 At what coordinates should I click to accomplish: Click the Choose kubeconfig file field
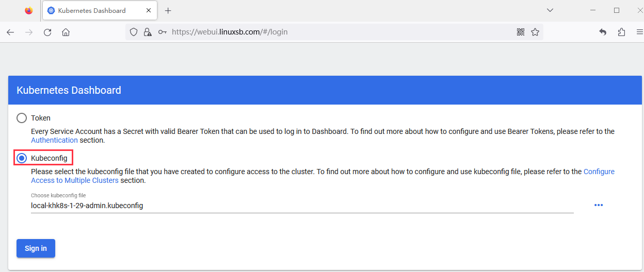tap(302, 206)
